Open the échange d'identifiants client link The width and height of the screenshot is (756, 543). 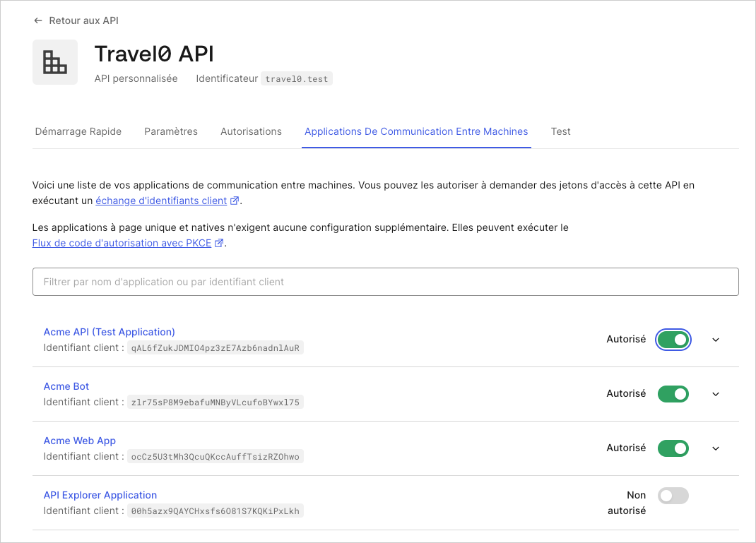(161, 201)
